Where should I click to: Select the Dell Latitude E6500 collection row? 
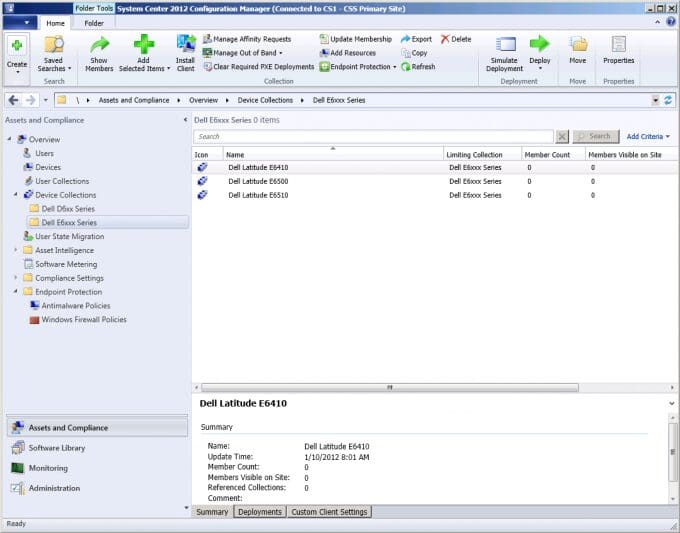[258, 182]
